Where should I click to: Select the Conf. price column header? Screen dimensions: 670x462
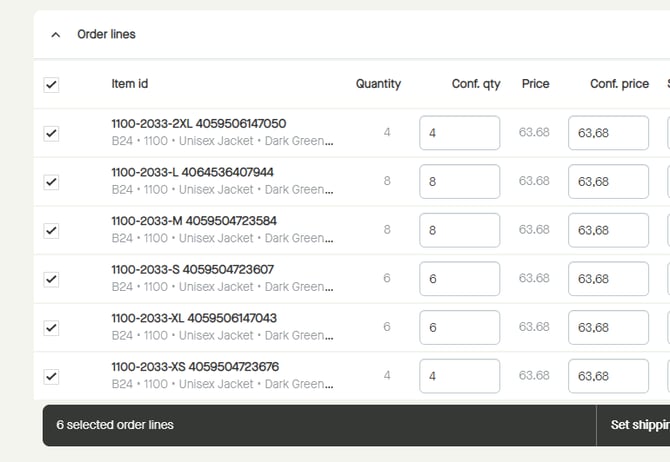coord(619,84)
